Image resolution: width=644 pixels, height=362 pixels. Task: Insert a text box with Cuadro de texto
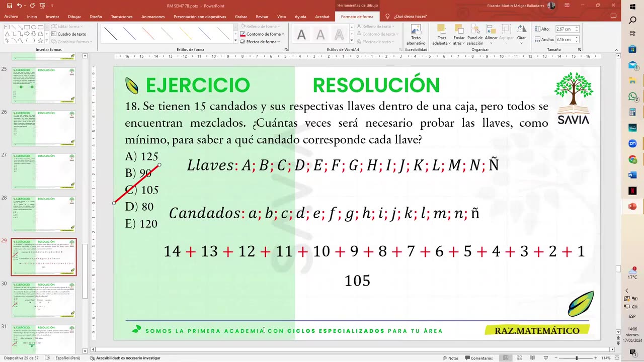tap(68, 34)
